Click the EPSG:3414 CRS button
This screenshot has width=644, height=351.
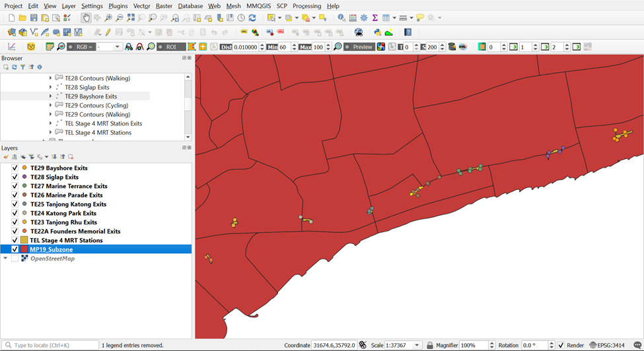point(607,345)
